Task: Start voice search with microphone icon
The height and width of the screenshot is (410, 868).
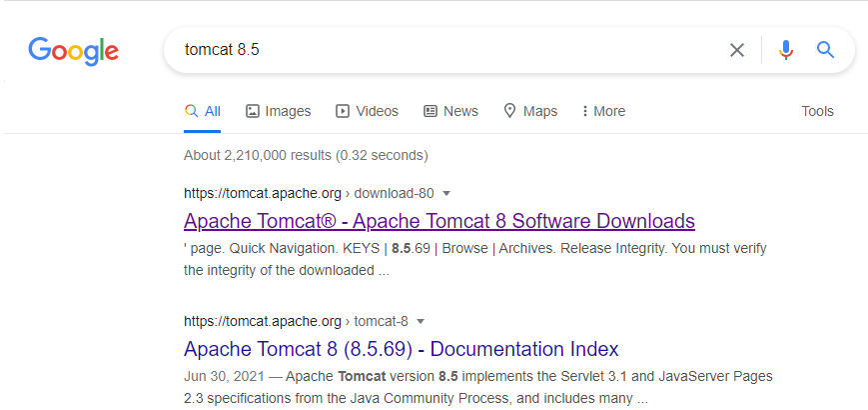Action: click(x=785, y=50)
